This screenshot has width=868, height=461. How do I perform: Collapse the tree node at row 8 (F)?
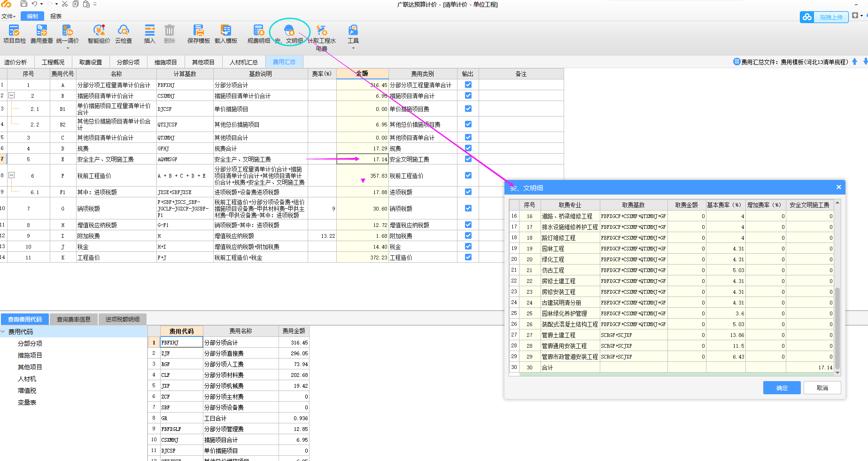coord(12,175)
